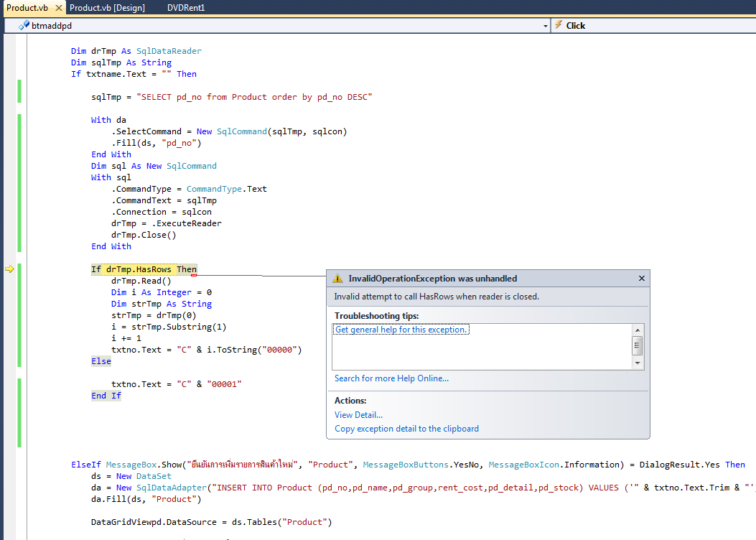Click the SELECT pd_no query string line
756x540 pixels.
[231, 97]
